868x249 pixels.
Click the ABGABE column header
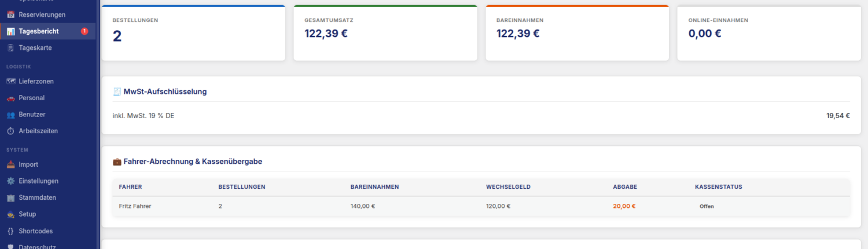click(626, 187)
